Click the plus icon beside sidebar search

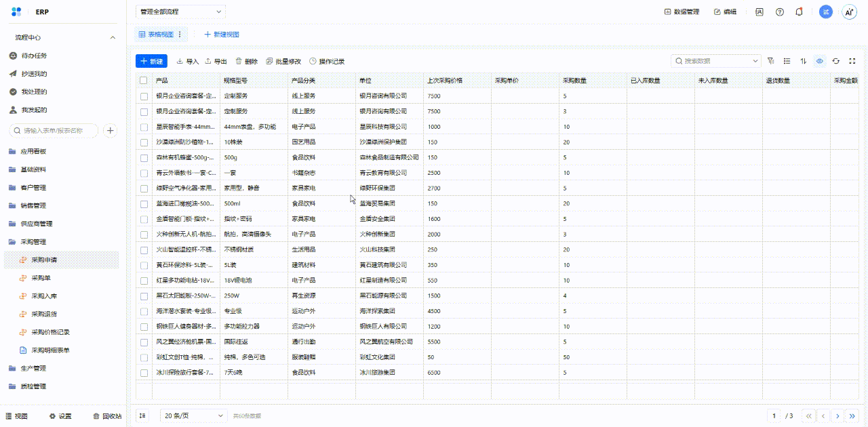111,130
